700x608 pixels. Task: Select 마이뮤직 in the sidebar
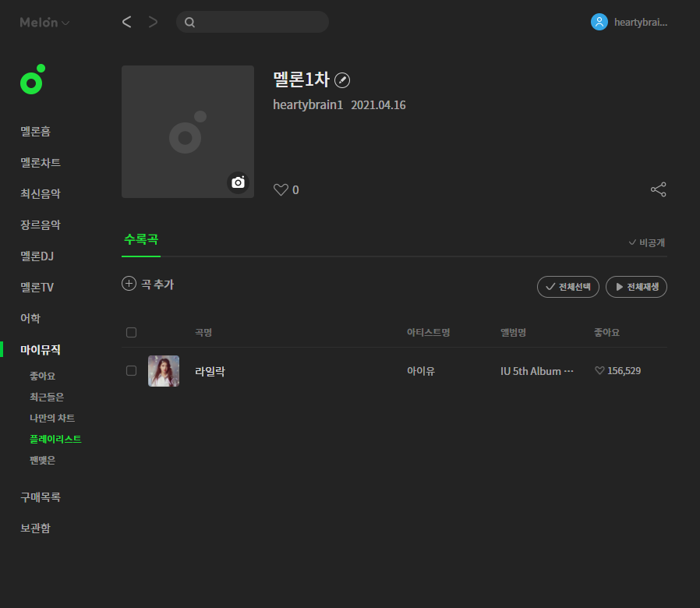pos(41,349)
